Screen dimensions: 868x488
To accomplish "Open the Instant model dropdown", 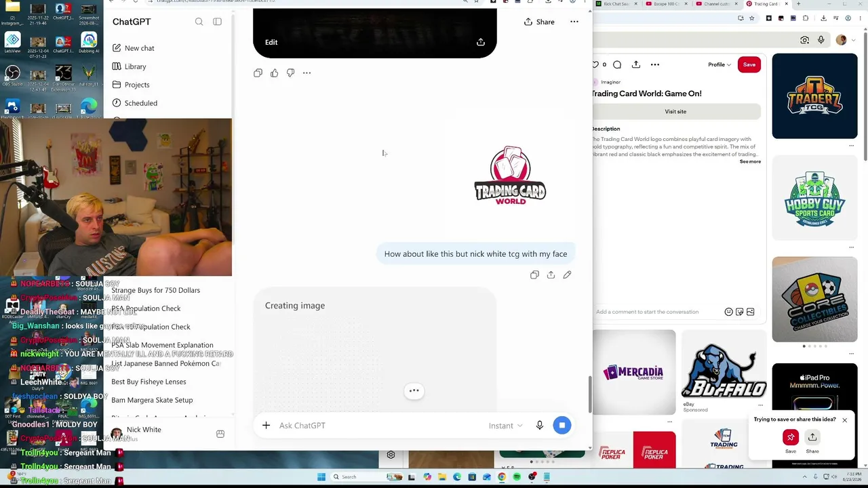I will [505, 426].
